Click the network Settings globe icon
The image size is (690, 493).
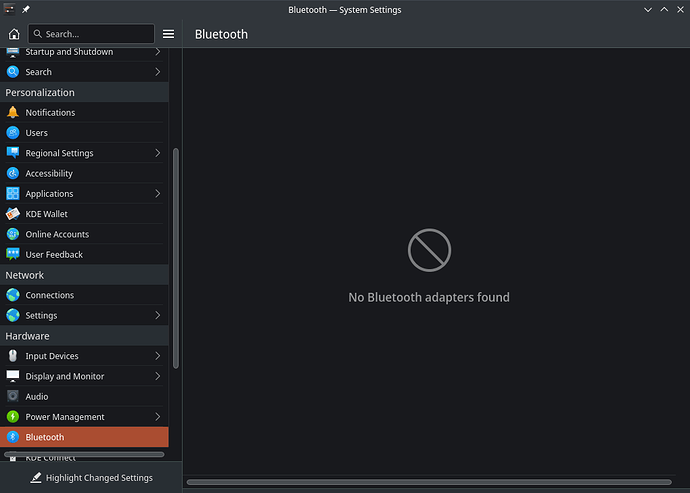pyautogui.click(x=13, y=315)
